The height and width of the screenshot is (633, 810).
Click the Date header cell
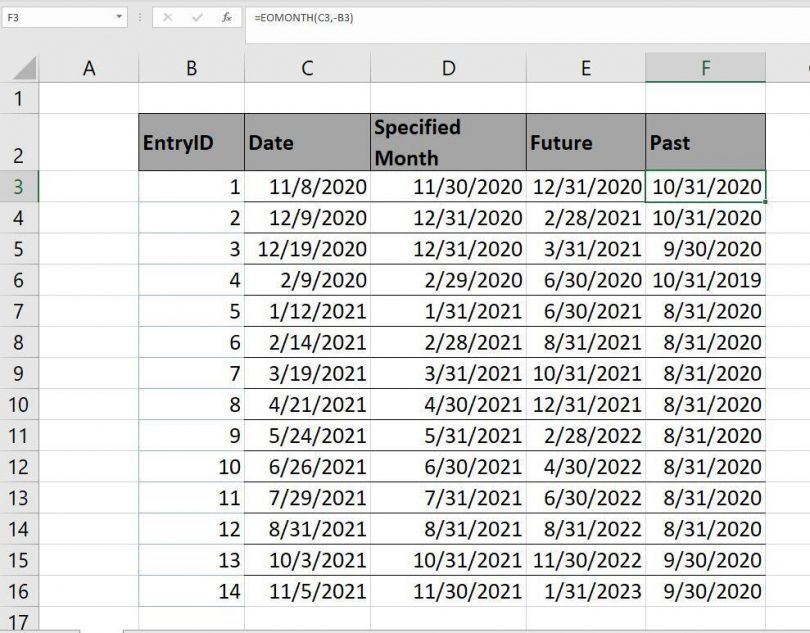tap(307, 142)
